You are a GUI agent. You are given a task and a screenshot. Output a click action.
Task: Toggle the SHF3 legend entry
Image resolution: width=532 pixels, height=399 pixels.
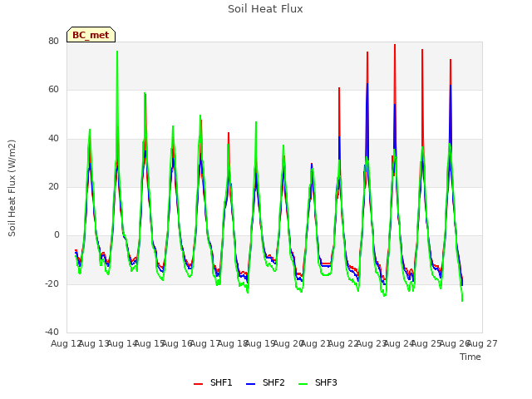pos(318,382)
